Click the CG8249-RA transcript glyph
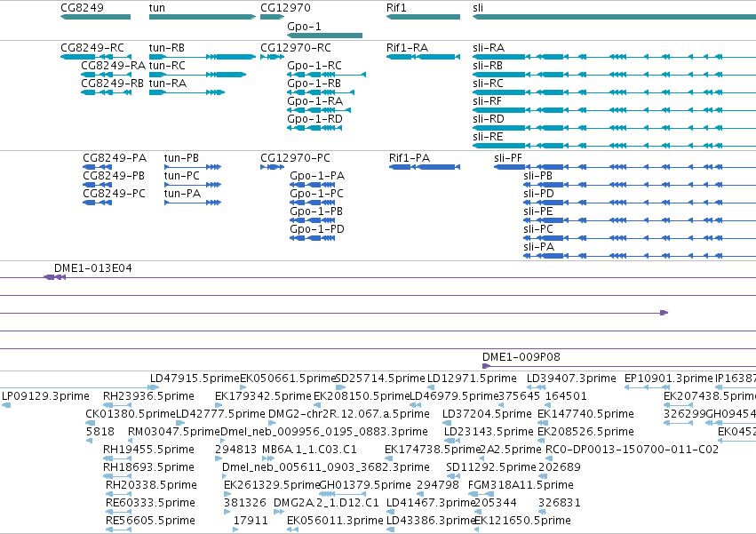The width and height of the screenshot is (756, 534). point(106,75)
